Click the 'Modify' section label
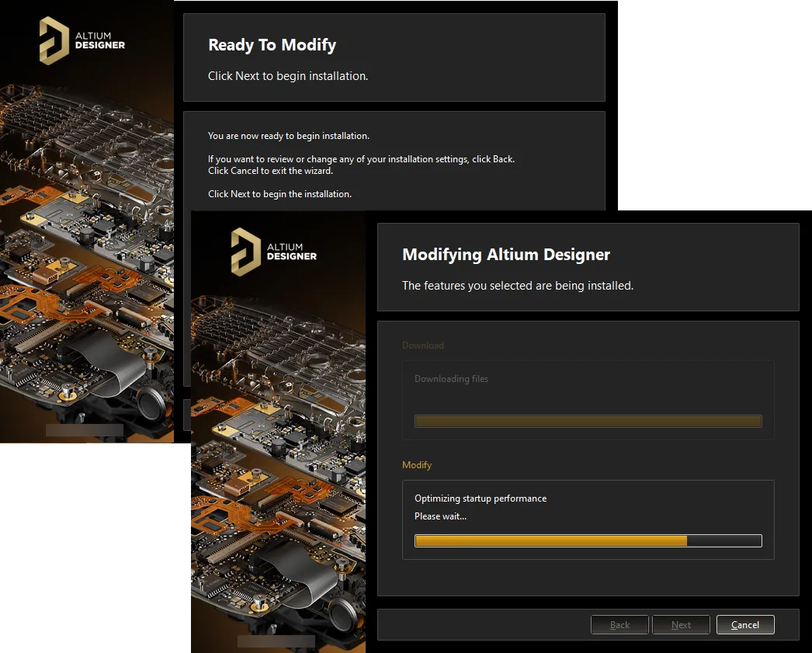 coord(416,465)
